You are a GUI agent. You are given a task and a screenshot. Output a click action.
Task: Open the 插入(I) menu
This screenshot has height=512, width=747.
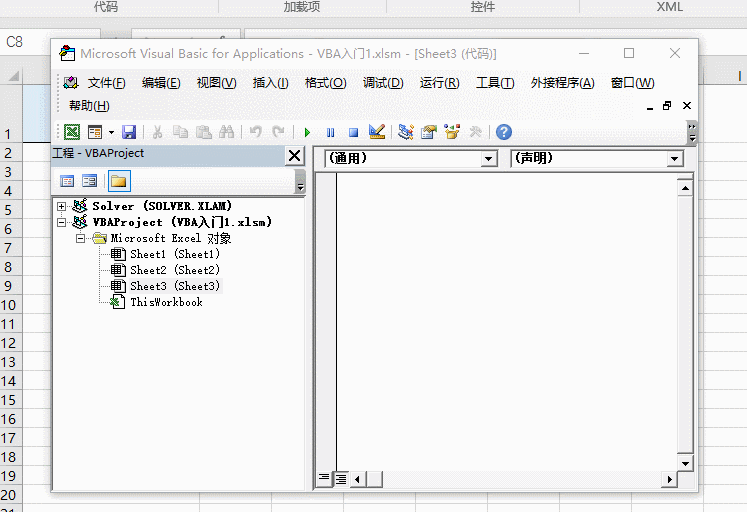271,83
